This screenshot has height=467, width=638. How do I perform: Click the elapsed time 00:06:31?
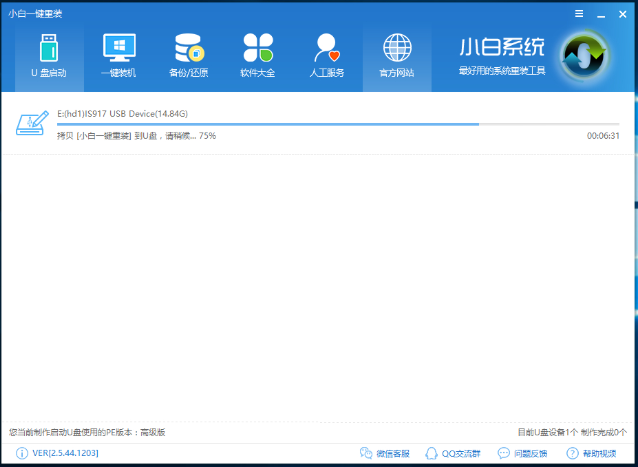tap(603, 136)
